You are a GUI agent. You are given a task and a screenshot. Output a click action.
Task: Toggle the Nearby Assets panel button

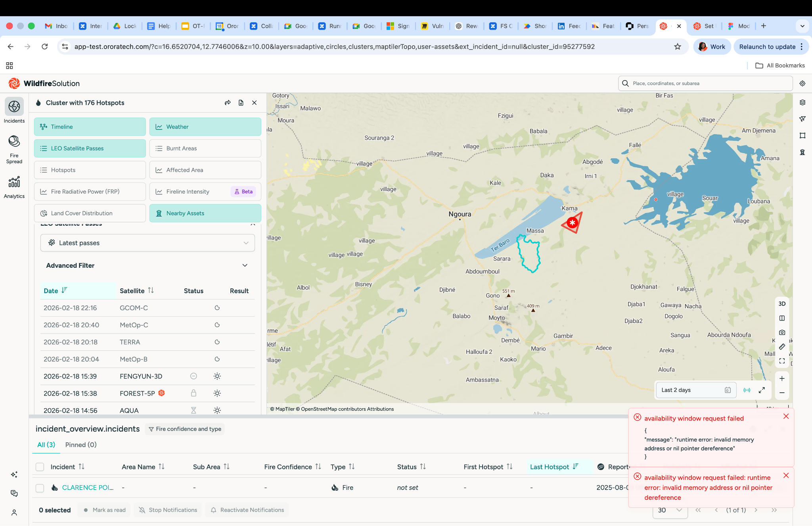point(205,213)
